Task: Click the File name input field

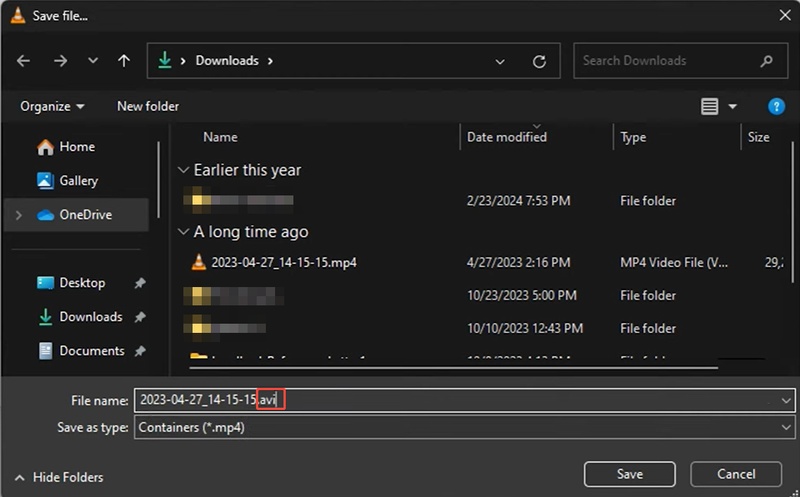Action: (457, 400)
